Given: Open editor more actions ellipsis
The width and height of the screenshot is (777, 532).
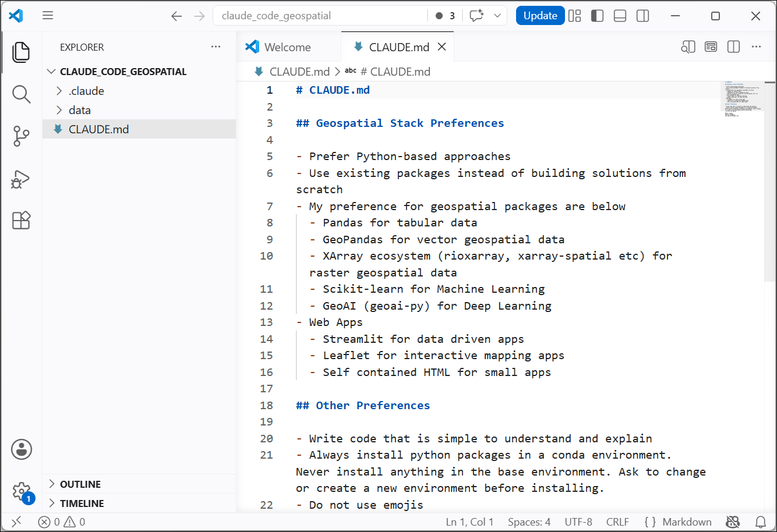Looking at the screenshot, I should tap(756, 47).
